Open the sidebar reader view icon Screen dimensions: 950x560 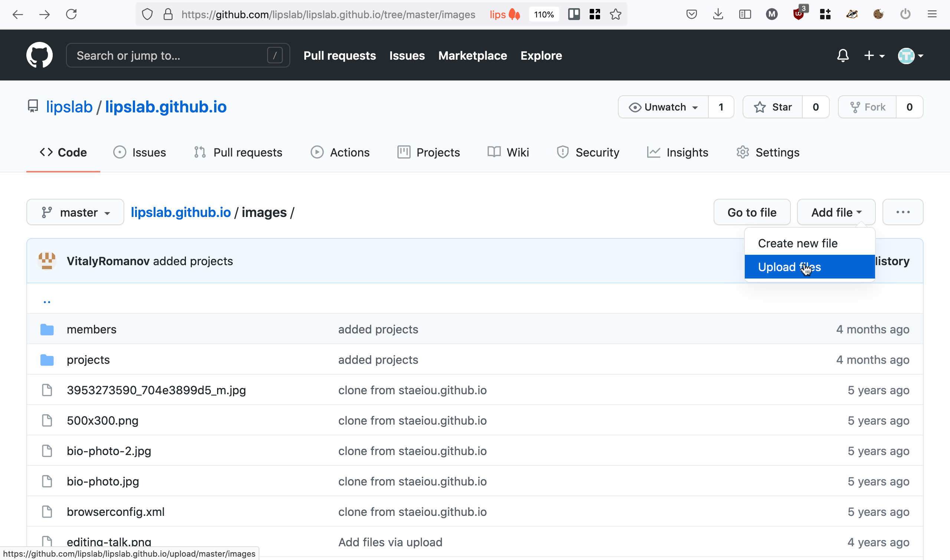coord(744,14)
